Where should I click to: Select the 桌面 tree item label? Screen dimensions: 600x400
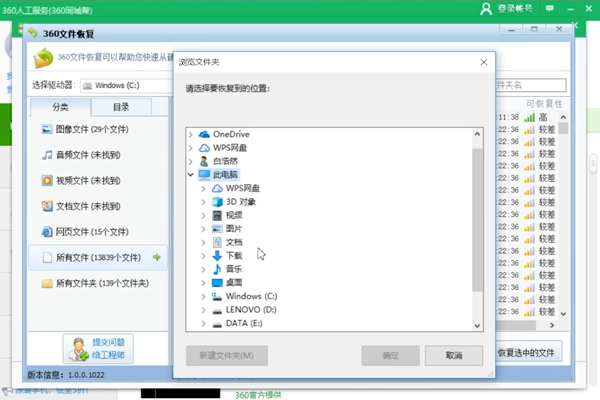[x=234, y=283]
